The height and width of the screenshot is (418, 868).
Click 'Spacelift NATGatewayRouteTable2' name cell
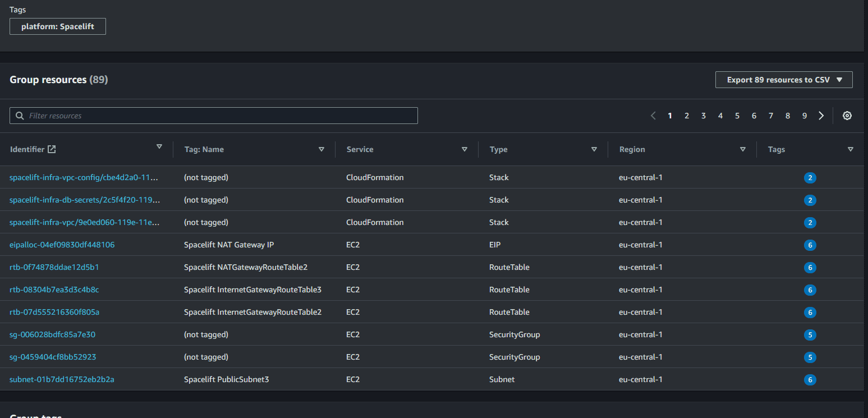coord(246,267)
